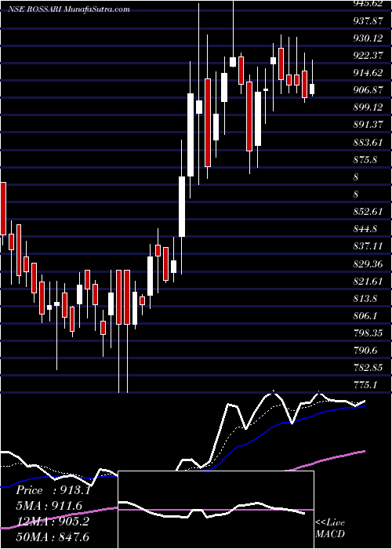Click the last white candlestick on the right

[x=312, y=89]
